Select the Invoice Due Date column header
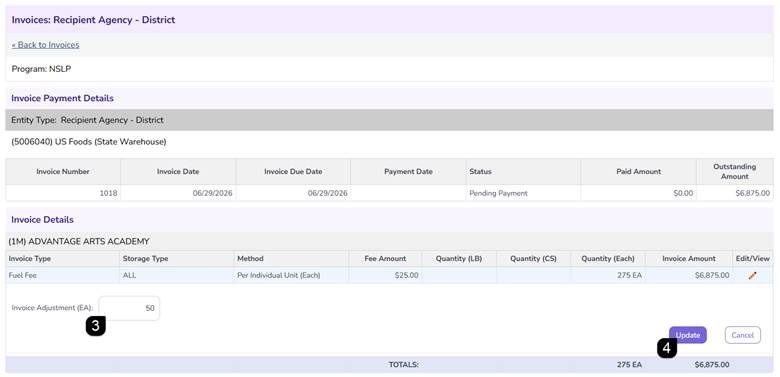Viewport: 780px width, 377px height. (293, 172)
